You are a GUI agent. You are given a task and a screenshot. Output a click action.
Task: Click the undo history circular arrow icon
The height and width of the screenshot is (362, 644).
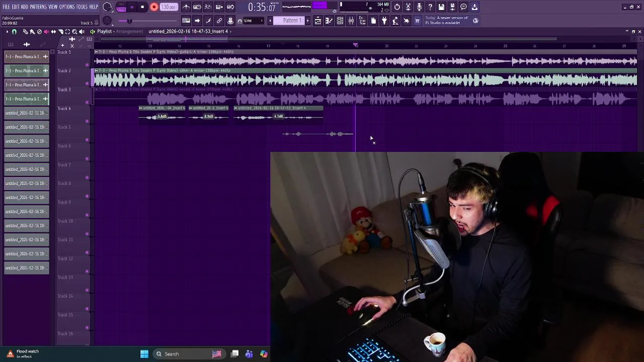[397, 7]
